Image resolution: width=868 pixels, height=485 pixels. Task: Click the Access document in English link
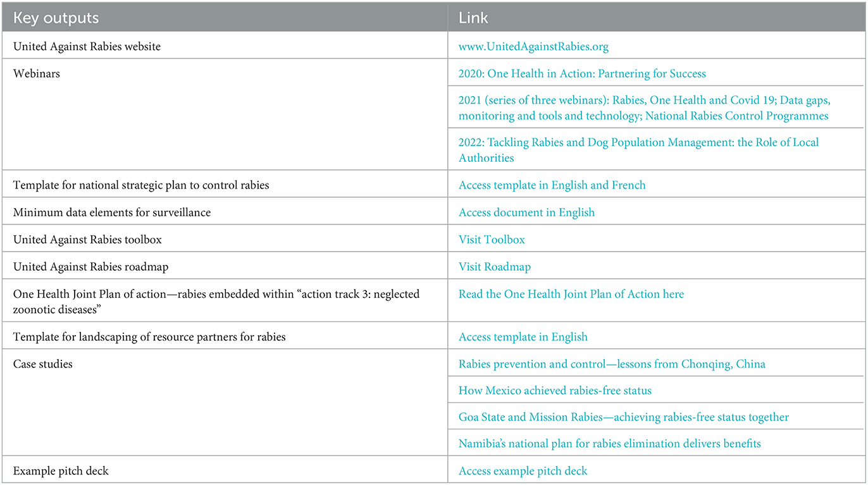click(x=526, y=212)
